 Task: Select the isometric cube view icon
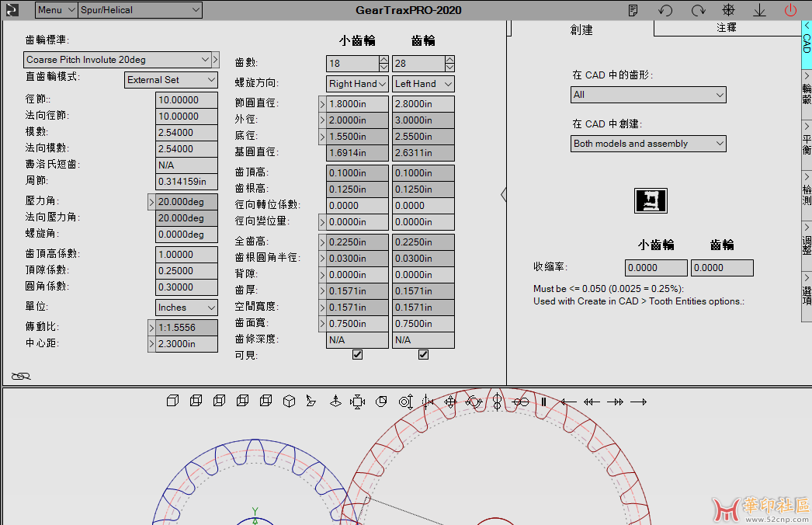tap(289, 402)
